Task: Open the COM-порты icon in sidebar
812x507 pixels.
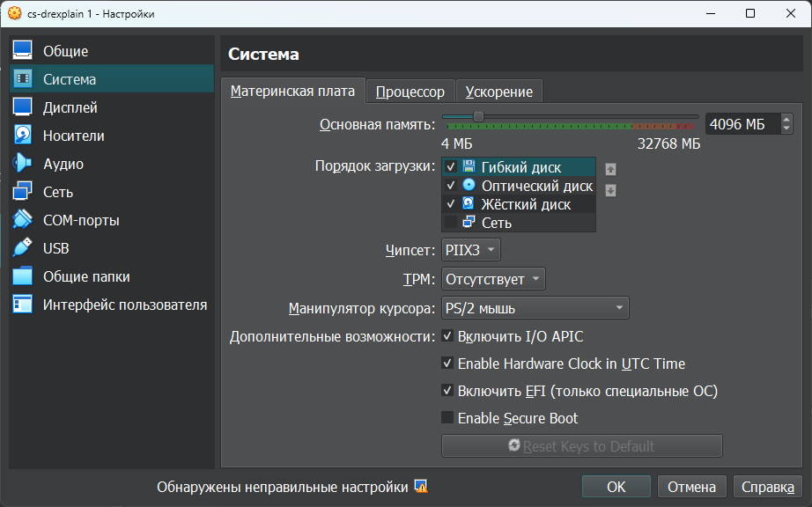Action: [x=23, y=220]
